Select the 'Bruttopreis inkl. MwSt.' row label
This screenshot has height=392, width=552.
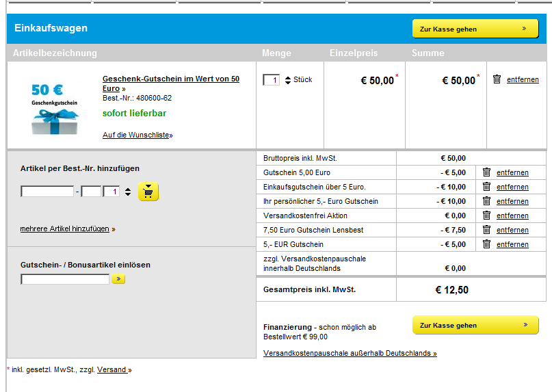pos(300,158)
